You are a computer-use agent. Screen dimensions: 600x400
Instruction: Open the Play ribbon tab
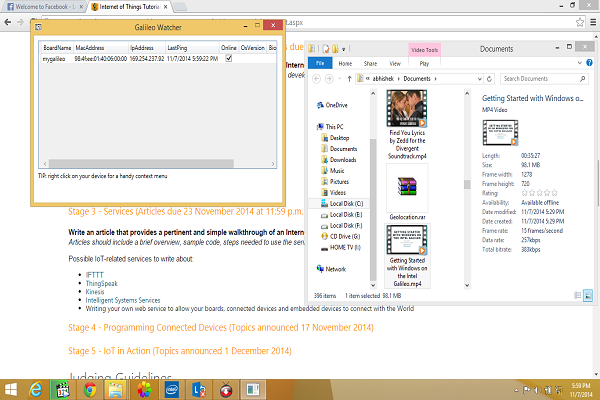424,64
